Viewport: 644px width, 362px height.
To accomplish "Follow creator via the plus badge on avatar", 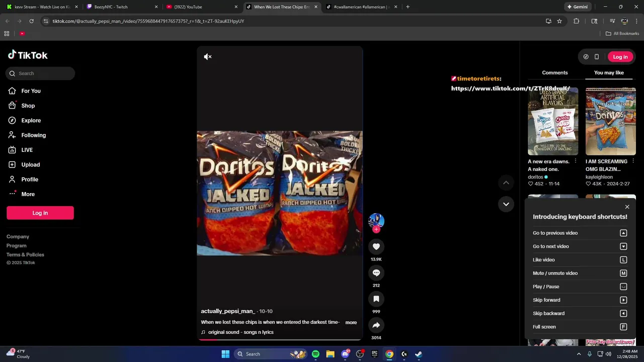I will point(376,229).
